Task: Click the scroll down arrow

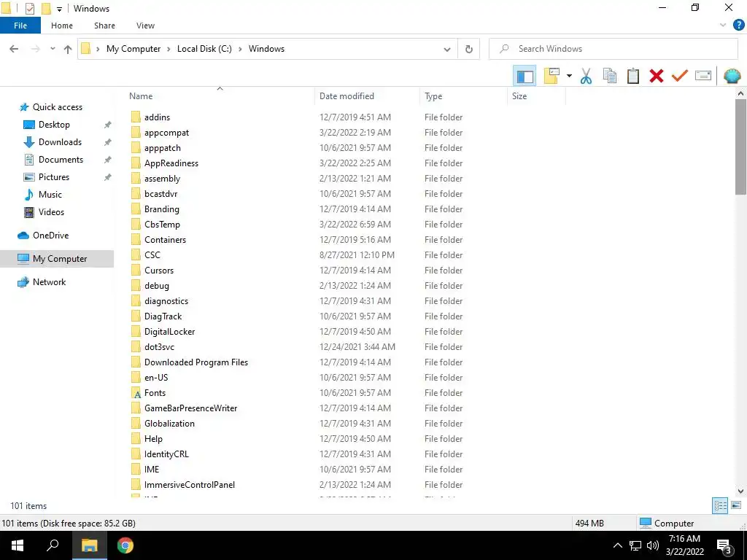Action: pyautogui.click(x=740, y=491)
